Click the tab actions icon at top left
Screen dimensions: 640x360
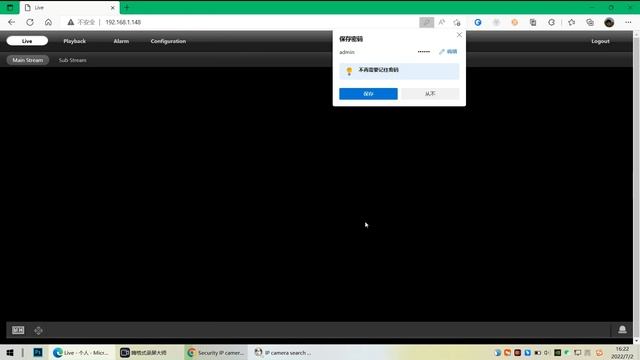click(x=10, y=7)
